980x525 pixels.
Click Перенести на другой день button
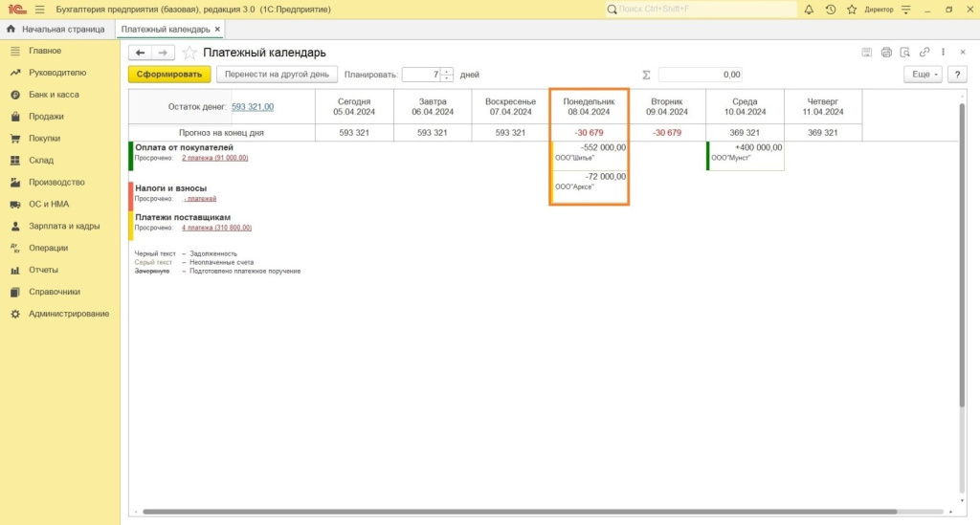(x=276, y=75)
